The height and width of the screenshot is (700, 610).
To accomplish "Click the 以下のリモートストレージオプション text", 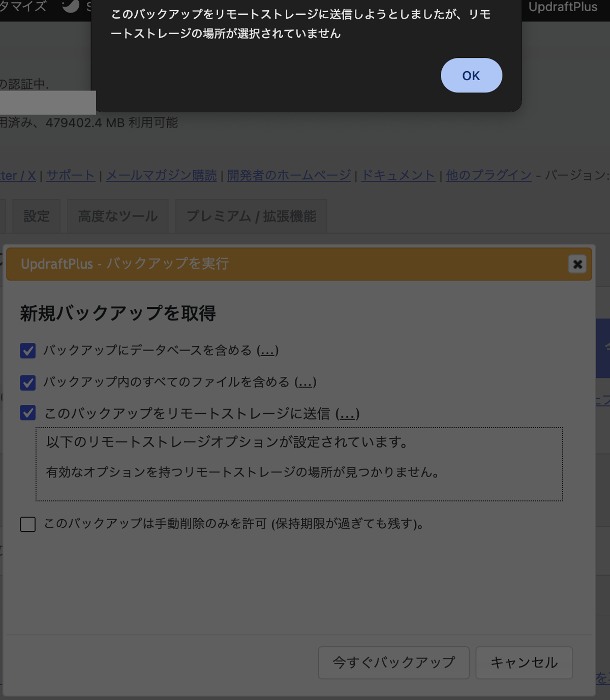I will (x=227, y=442).
